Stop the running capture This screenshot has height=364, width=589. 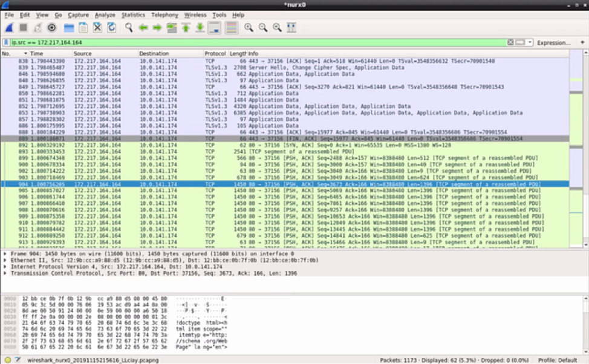pyautogui.click(x=24, y=27)
